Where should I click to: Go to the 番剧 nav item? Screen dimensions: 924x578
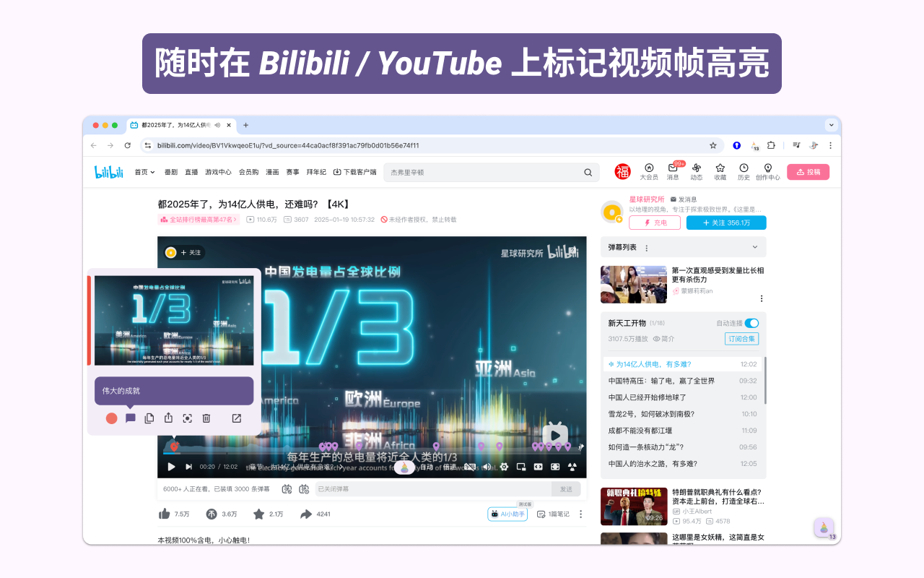pyautogui.click(x=171, y=172)
